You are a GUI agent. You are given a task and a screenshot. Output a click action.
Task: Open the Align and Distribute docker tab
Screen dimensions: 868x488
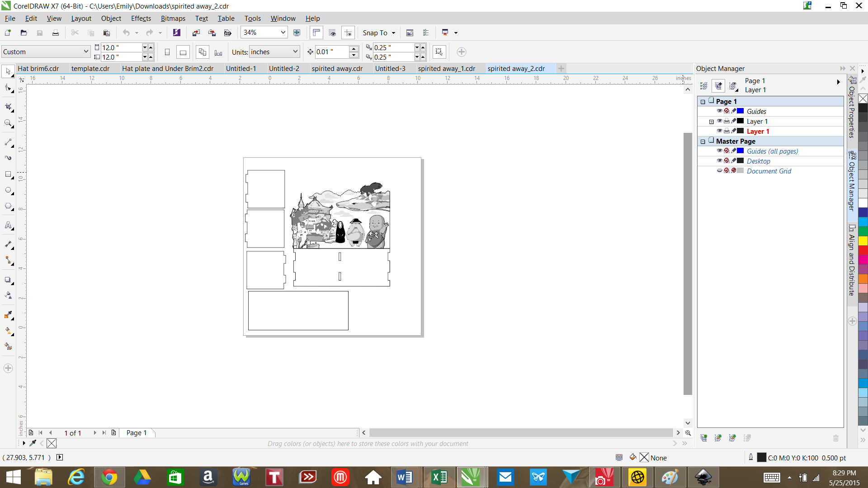[x=852, y=261]
